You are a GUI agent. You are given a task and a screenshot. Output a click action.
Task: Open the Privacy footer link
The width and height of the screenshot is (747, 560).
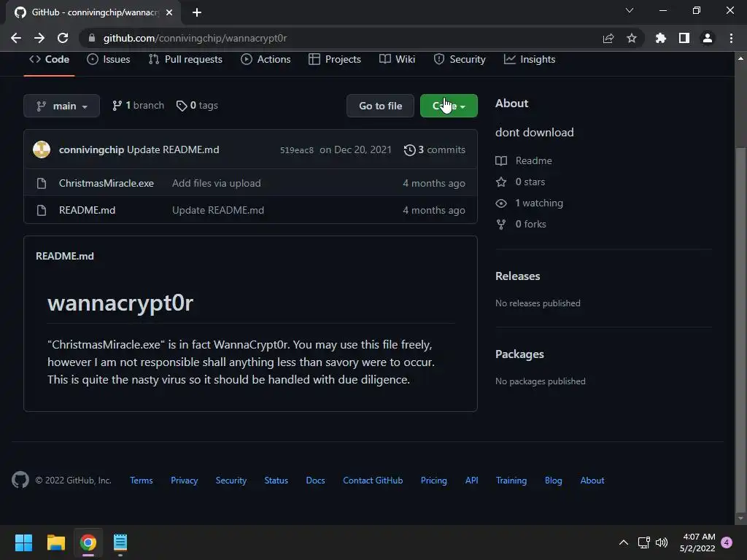185,480
